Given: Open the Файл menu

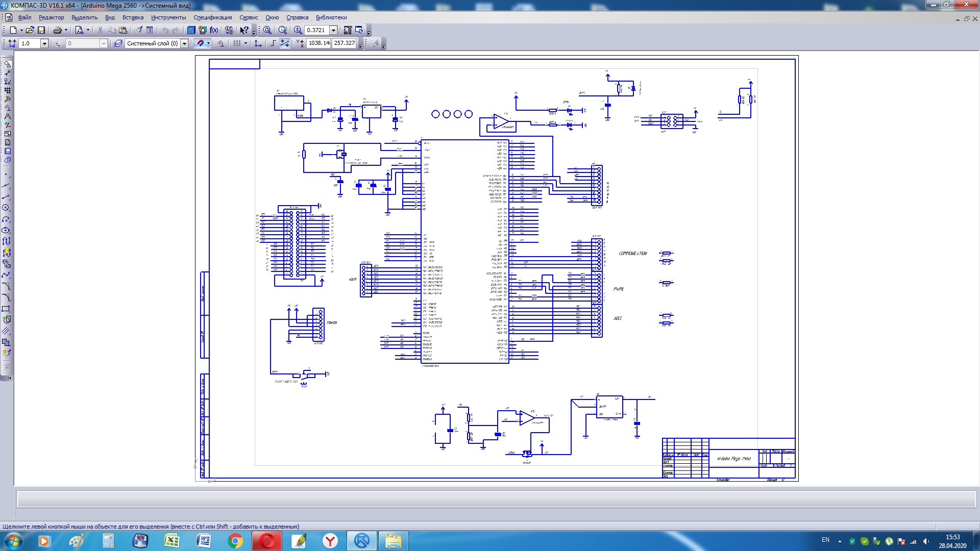Looking at the screenshot, I should [24, 17].
